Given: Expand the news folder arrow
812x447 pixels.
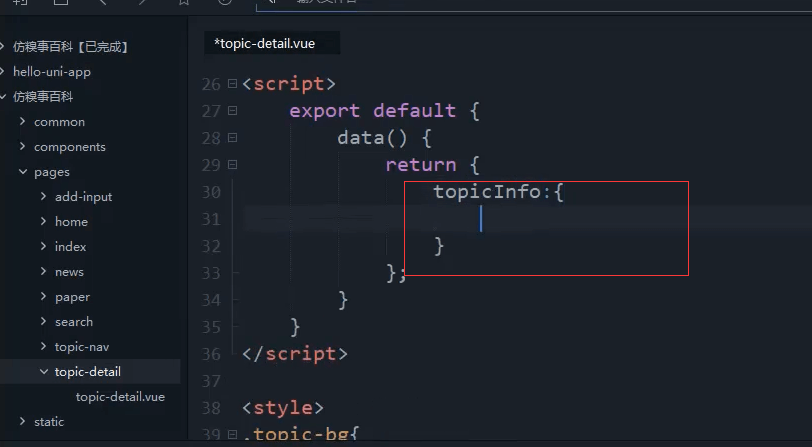Looking at the screenshot, I should [44, 271].
